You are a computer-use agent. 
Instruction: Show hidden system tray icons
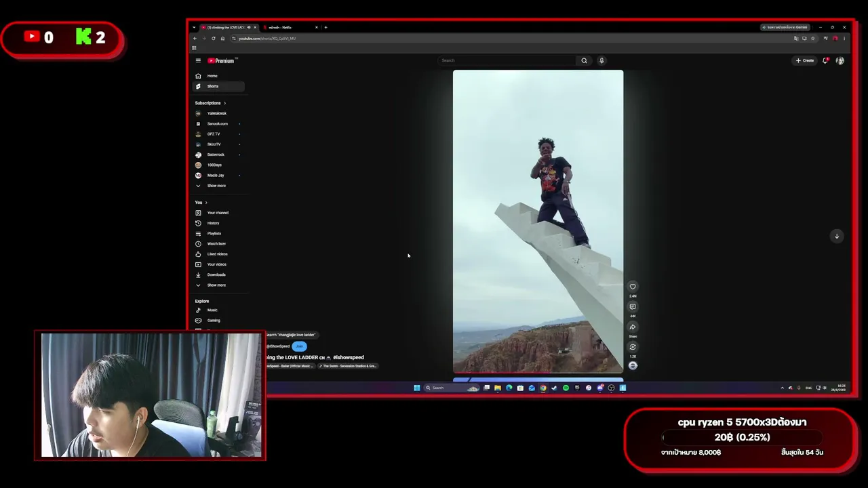(782, 388)
